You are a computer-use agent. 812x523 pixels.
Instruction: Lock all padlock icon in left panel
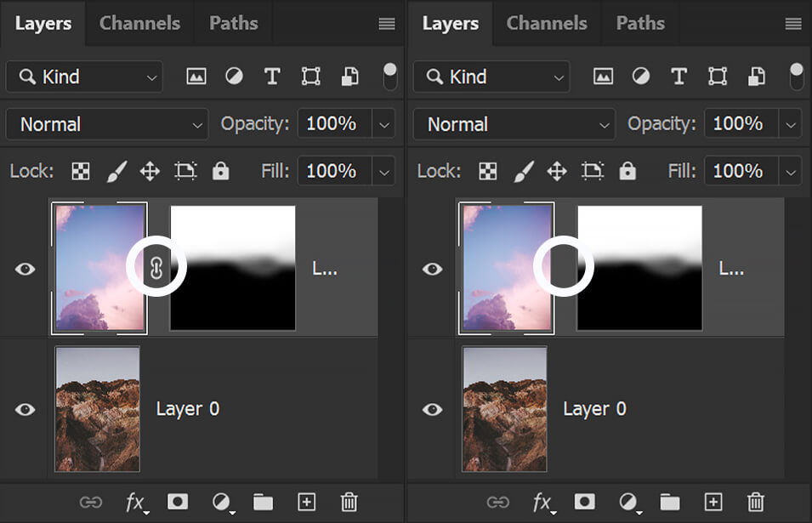click(220, 170)
